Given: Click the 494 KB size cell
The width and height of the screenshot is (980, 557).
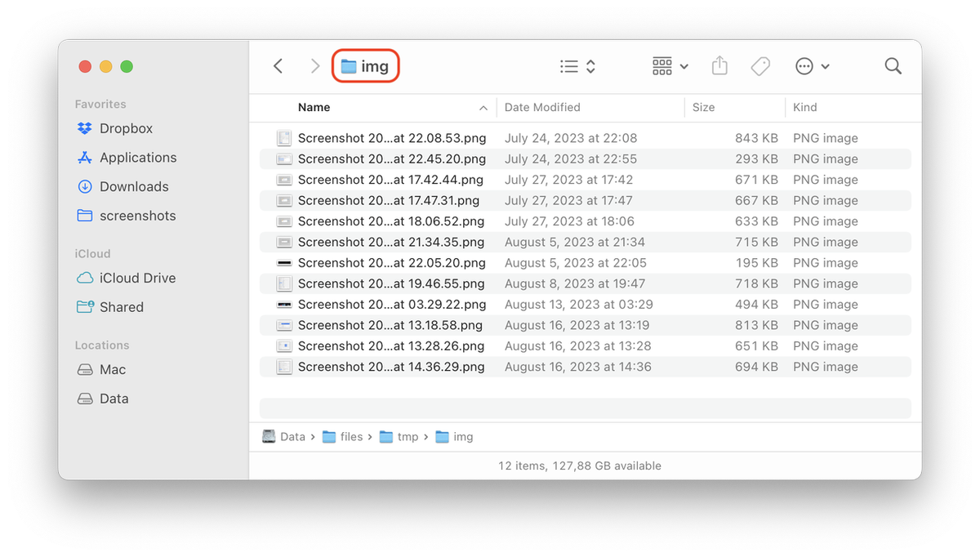Looking at the screenshot, I should (x=756, y=305).
